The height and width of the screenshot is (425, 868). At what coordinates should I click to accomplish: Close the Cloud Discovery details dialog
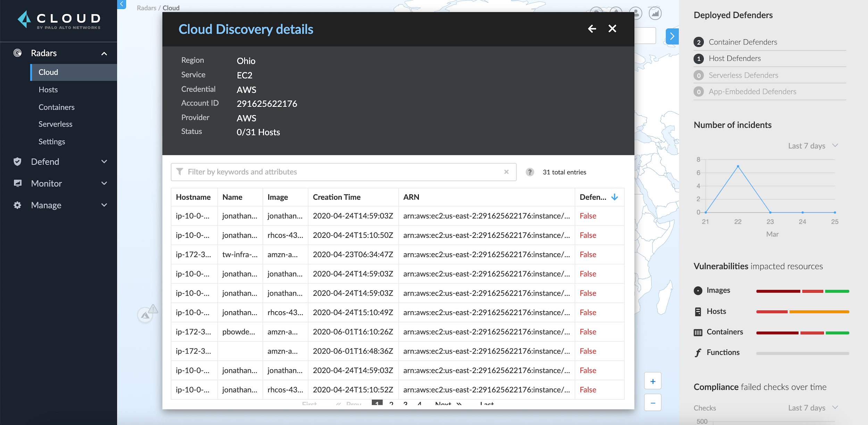coord(612,28)
